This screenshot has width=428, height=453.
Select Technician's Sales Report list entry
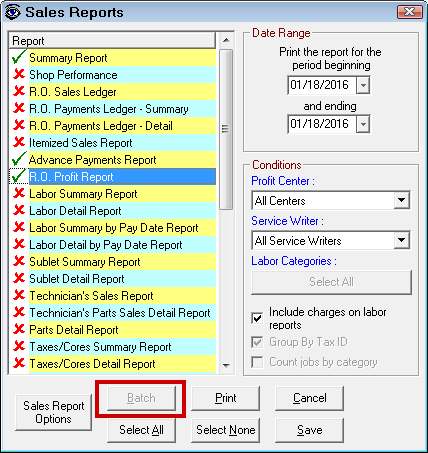coord(113,296)
